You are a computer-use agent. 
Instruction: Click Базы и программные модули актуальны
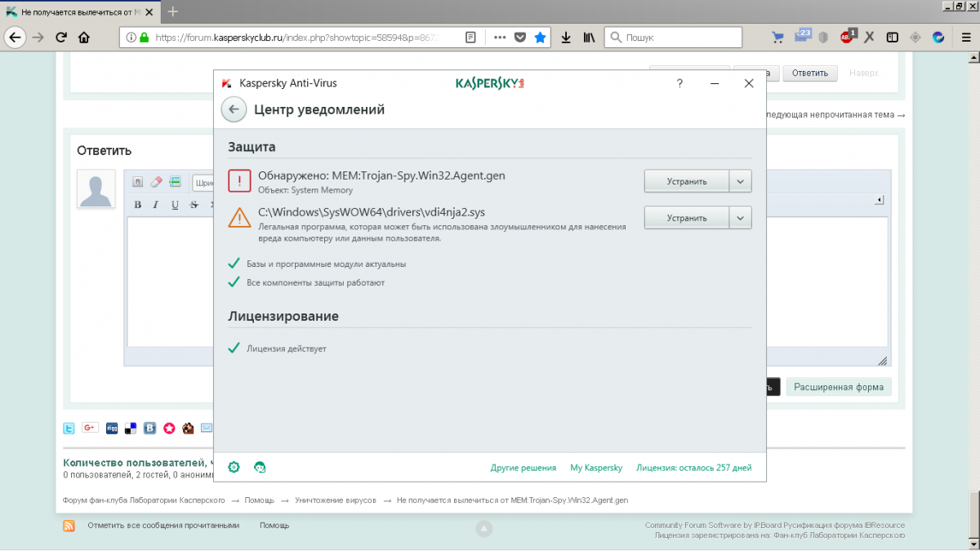click(326, 264)
